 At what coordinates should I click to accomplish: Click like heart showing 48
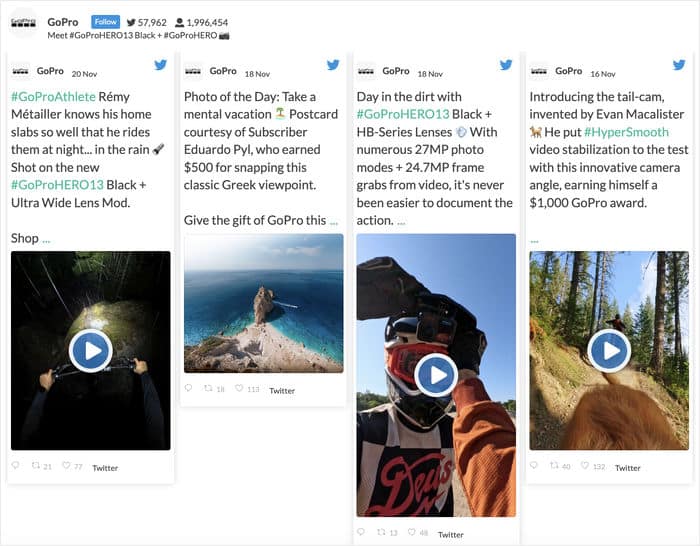coord(412,532)
